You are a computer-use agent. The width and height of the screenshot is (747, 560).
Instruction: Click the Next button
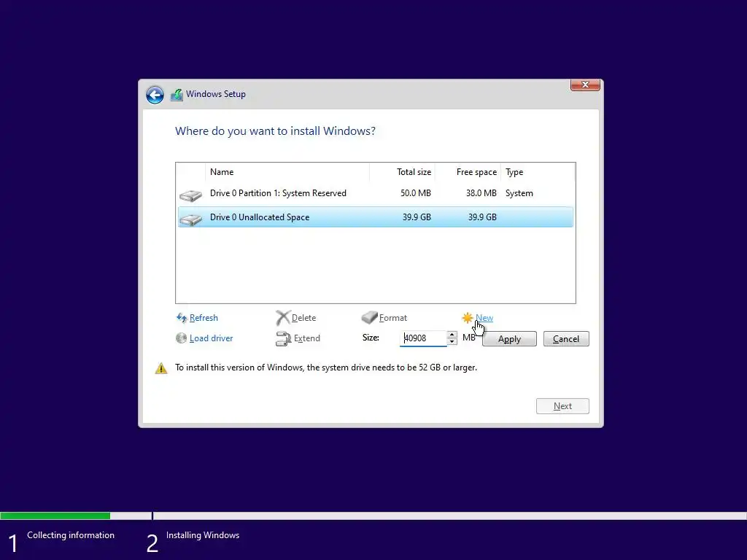click(562, 406)
